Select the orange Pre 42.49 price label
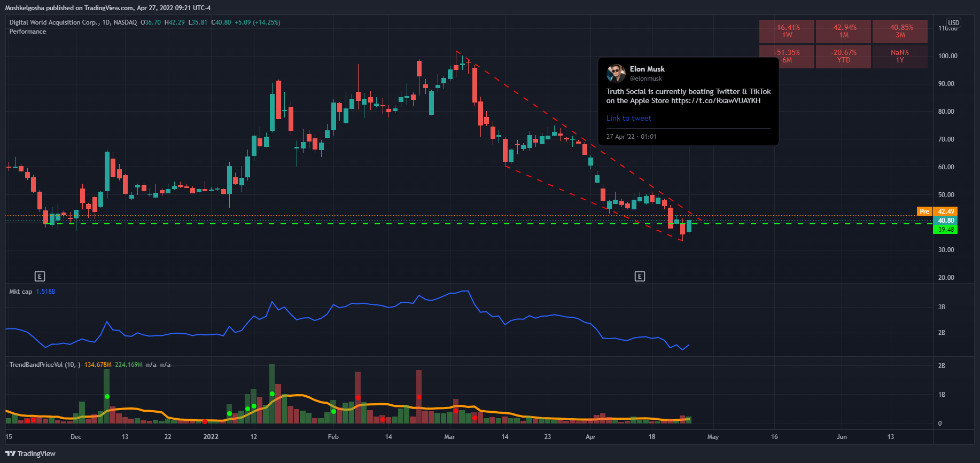Image resolution: width=980 pixels, height=463 pixels. click(x=937, y=211)
